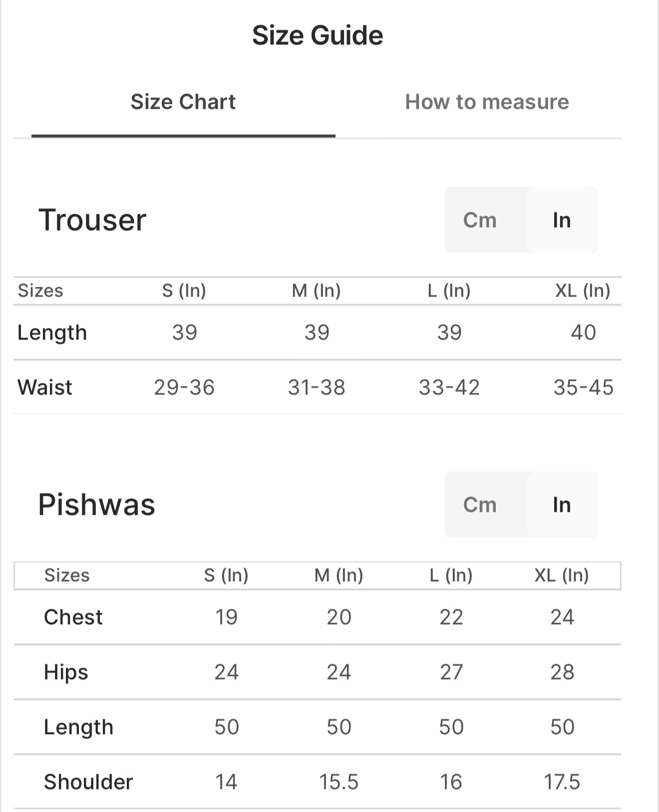Click the Length row label in Trouser table

[x=52, y=332]
